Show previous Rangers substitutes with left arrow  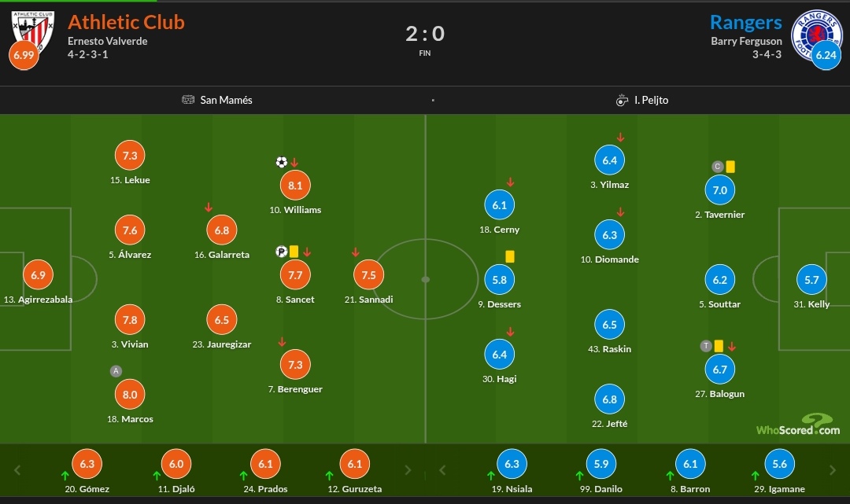[x=442, y=470]
